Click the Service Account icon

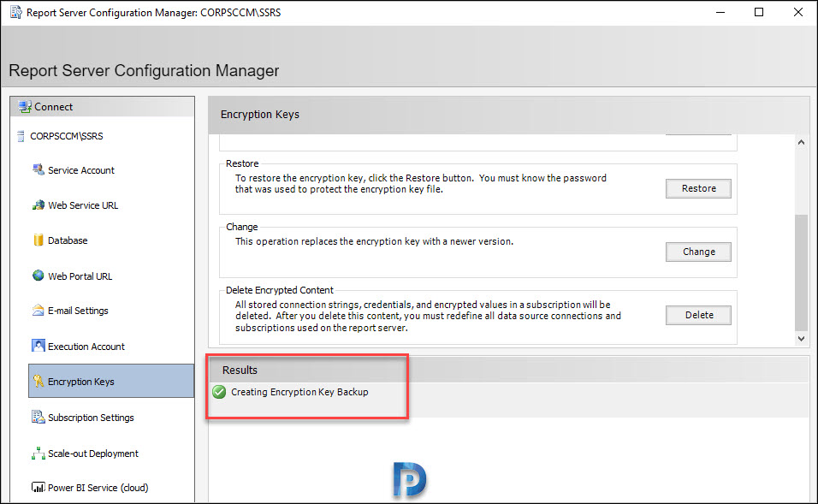(39, 169)
